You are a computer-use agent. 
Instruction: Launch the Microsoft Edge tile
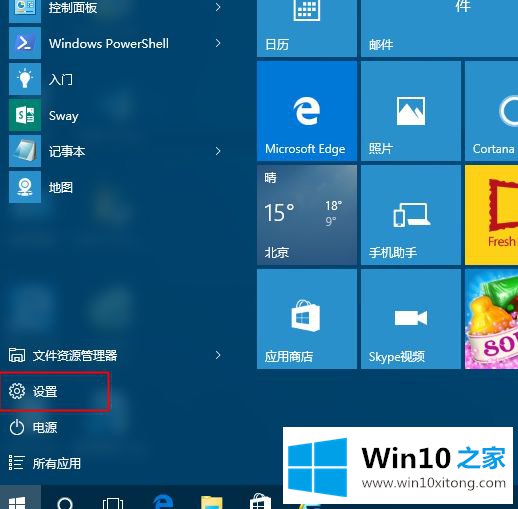point(307,111)
